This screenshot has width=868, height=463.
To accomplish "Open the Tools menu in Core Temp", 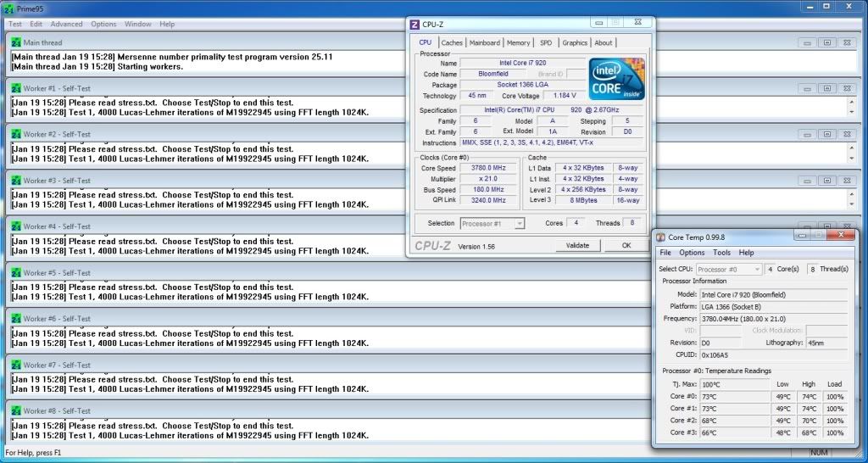I will [722, 253].
